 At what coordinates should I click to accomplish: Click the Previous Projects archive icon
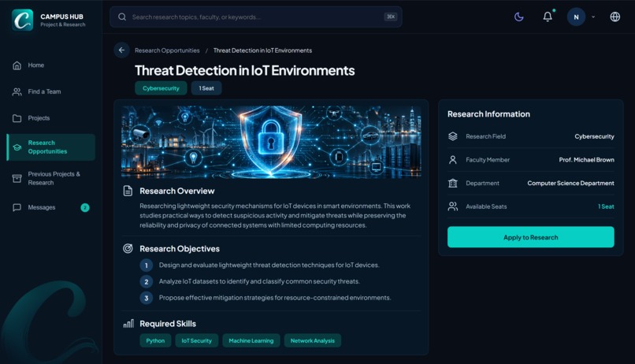[17, 179]
